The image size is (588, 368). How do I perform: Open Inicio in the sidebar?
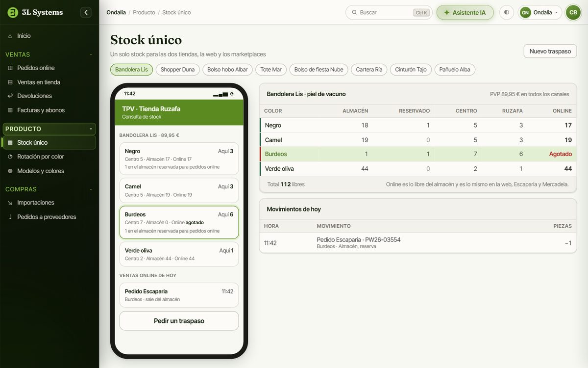[x=49, y=36]
